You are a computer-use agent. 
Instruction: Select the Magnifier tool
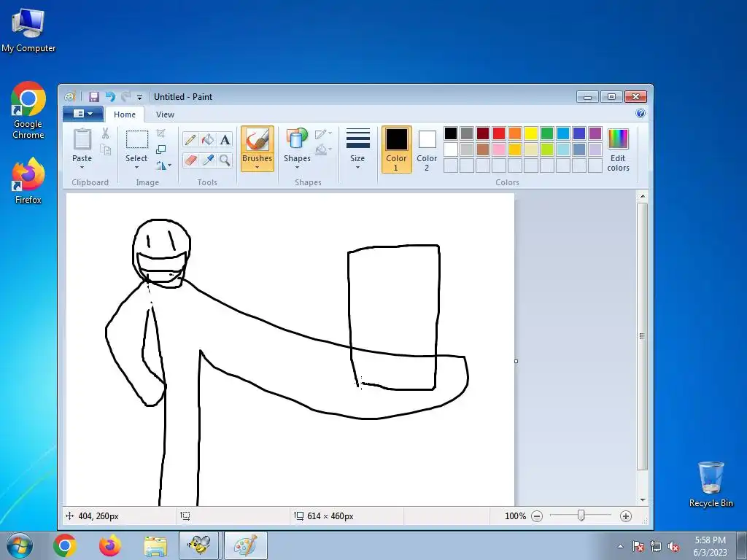click(225, 160)
